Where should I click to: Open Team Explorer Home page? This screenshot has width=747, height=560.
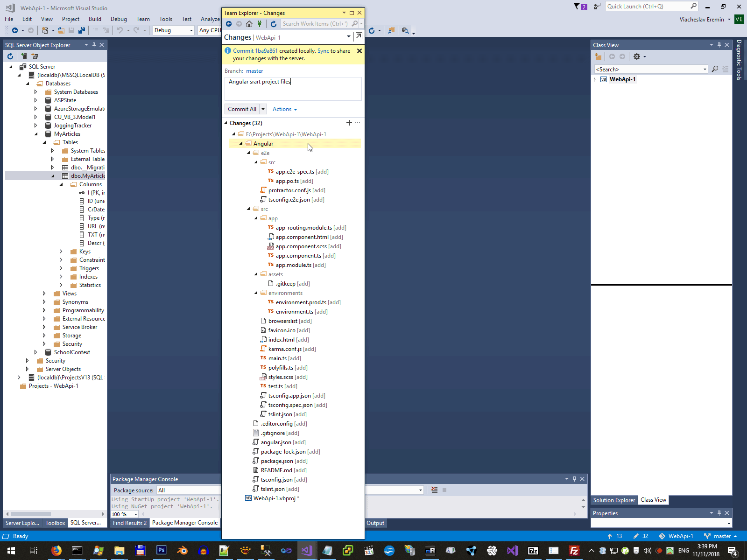(249, 24)
